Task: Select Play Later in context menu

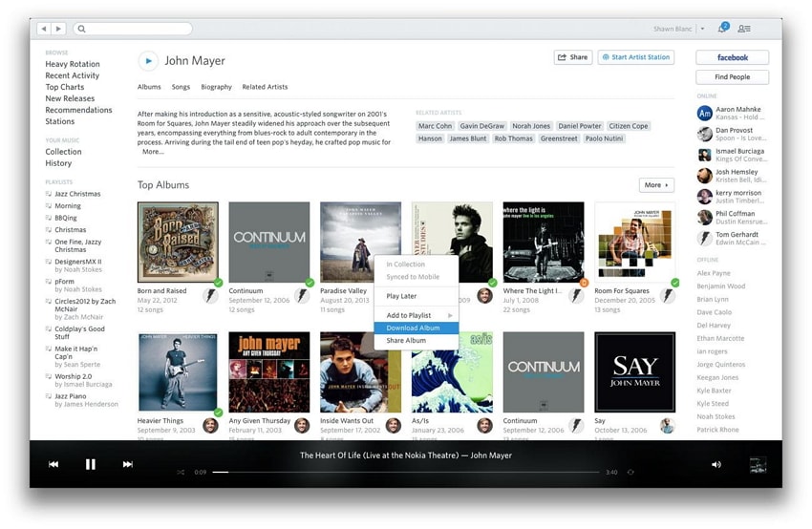Action: click(x=416, y=296)
